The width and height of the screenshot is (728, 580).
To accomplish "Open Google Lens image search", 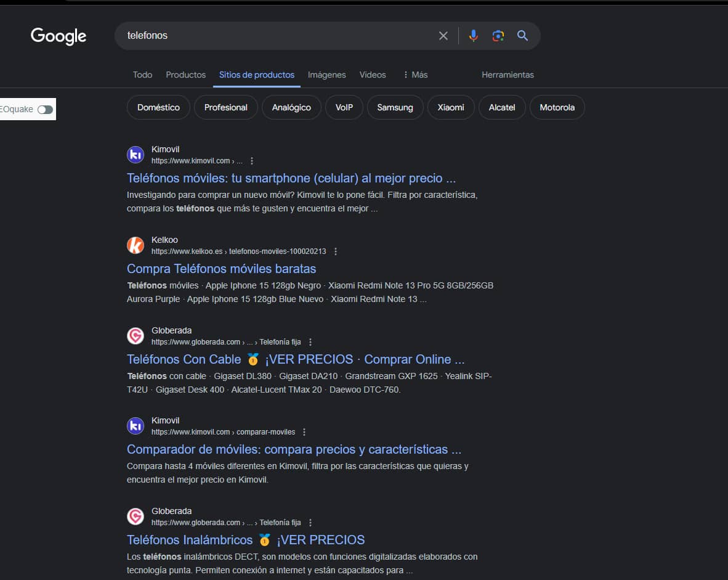I will (x=498, y=36).
